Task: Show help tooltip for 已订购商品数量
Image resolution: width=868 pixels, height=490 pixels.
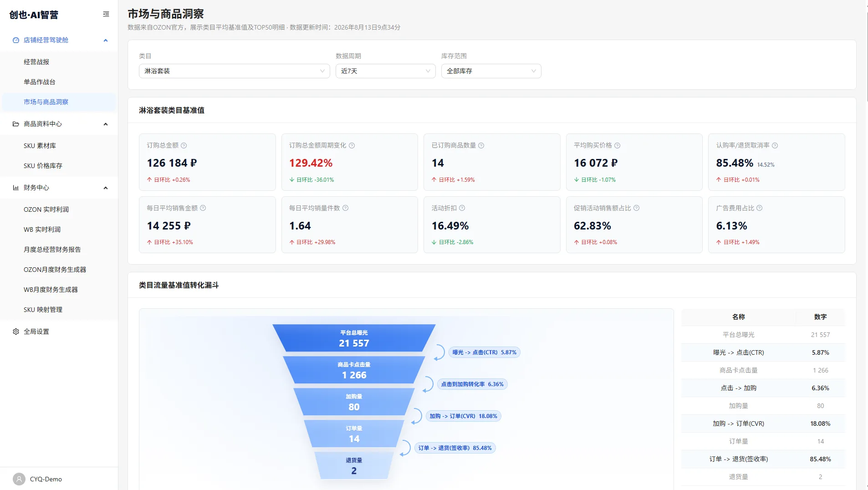Action: click(x=481, y=146)
